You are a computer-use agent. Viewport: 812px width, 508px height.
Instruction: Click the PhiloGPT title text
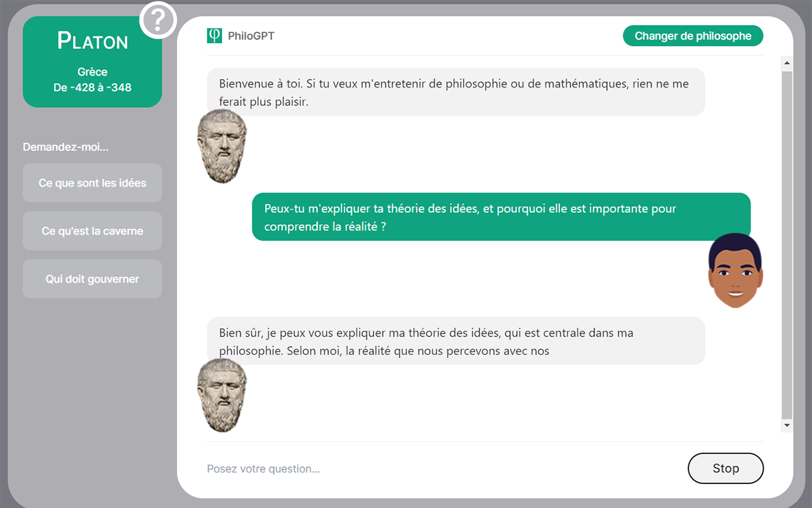(251, 36)
